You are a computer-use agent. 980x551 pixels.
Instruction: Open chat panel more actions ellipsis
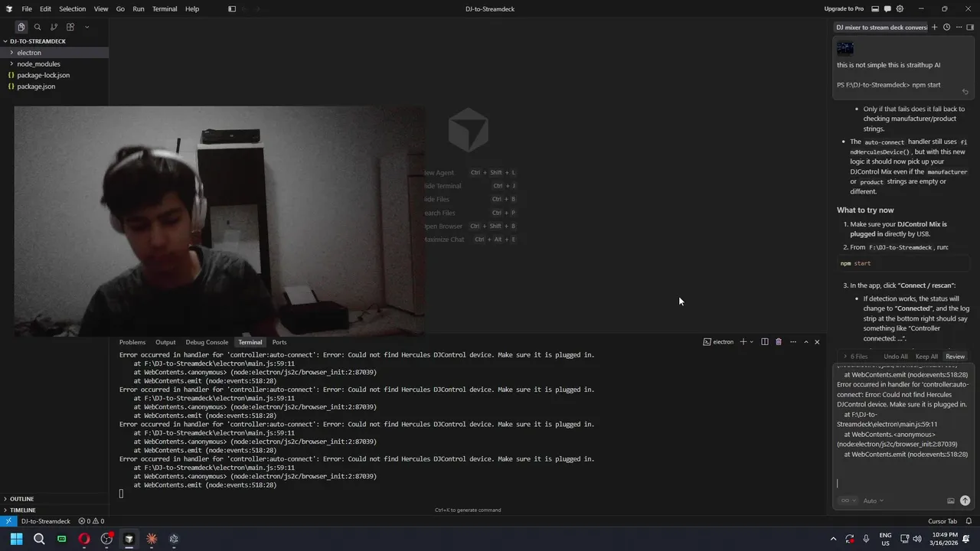[959, 27]
